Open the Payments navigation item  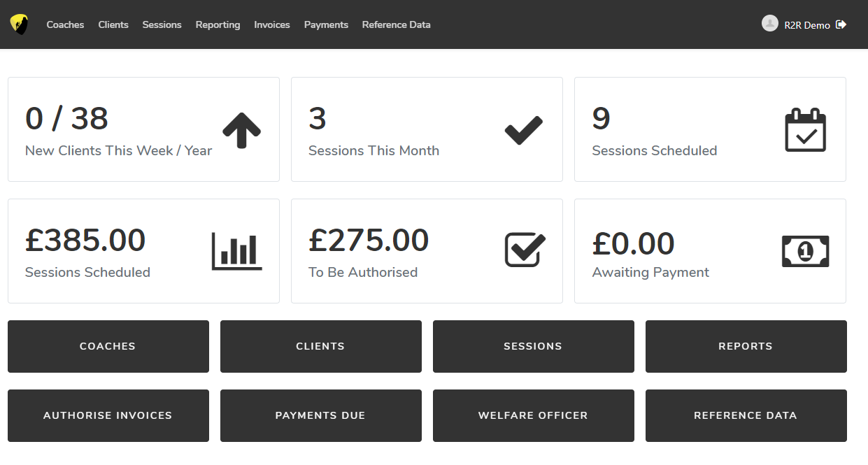coord(326,25)
